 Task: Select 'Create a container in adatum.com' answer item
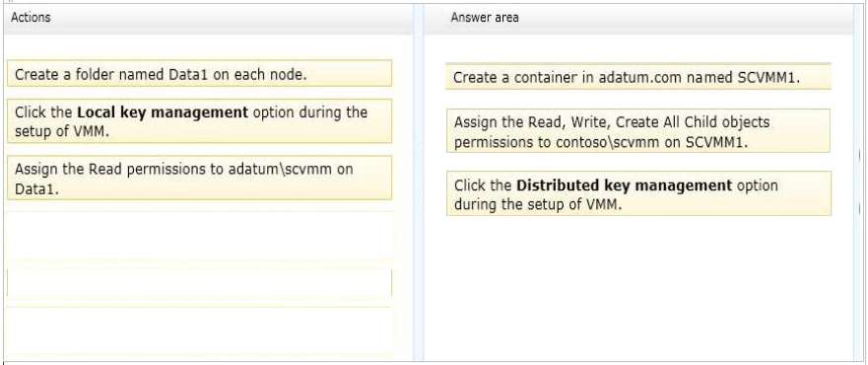[x=638, y=76]
